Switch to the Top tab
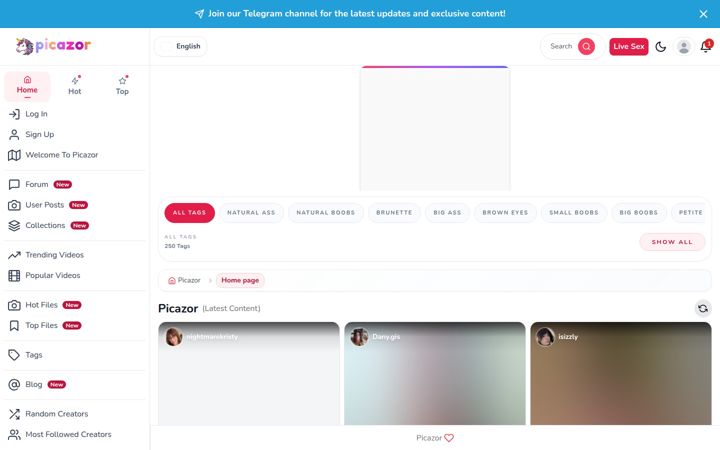Viewport: 720px width, 450px height. [x=122, y=86]
